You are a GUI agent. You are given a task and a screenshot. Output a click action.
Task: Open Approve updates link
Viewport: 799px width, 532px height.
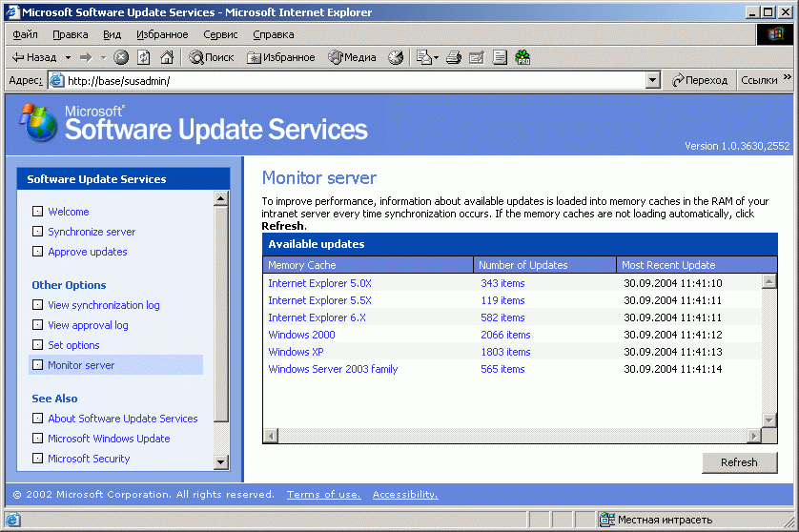point(88,252)
